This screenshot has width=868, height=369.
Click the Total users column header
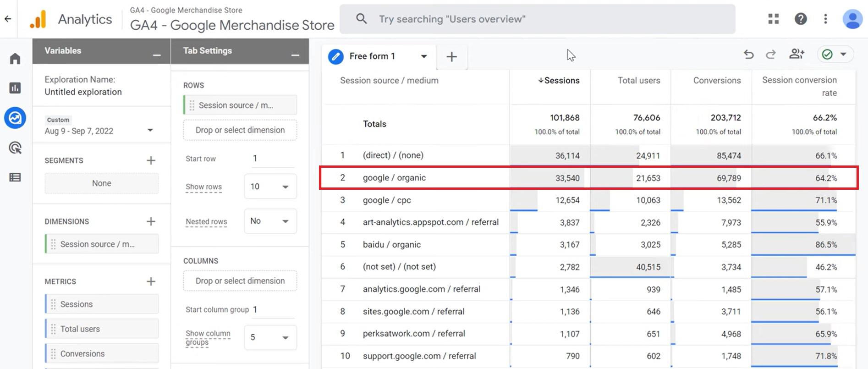639,81
